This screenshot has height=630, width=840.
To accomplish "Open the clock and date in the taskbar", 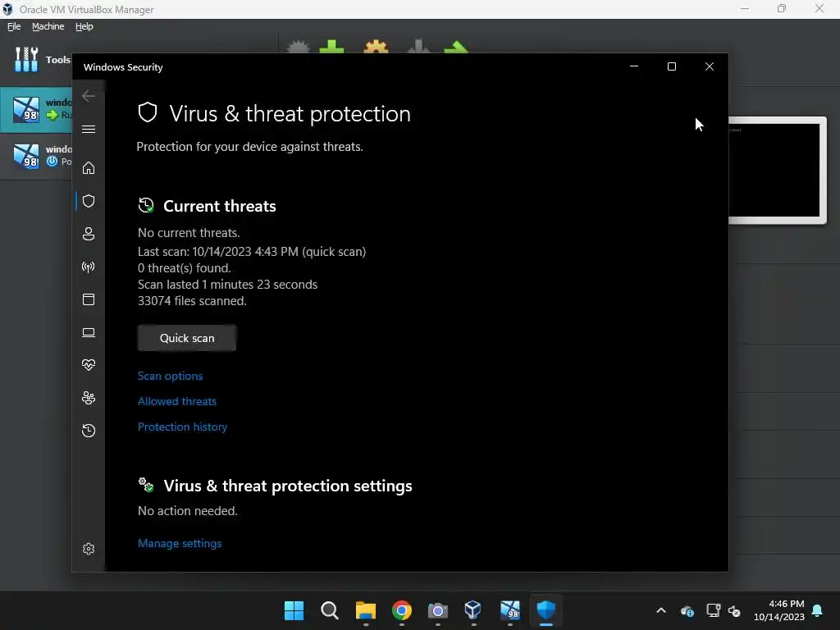I will click(779, 610).
